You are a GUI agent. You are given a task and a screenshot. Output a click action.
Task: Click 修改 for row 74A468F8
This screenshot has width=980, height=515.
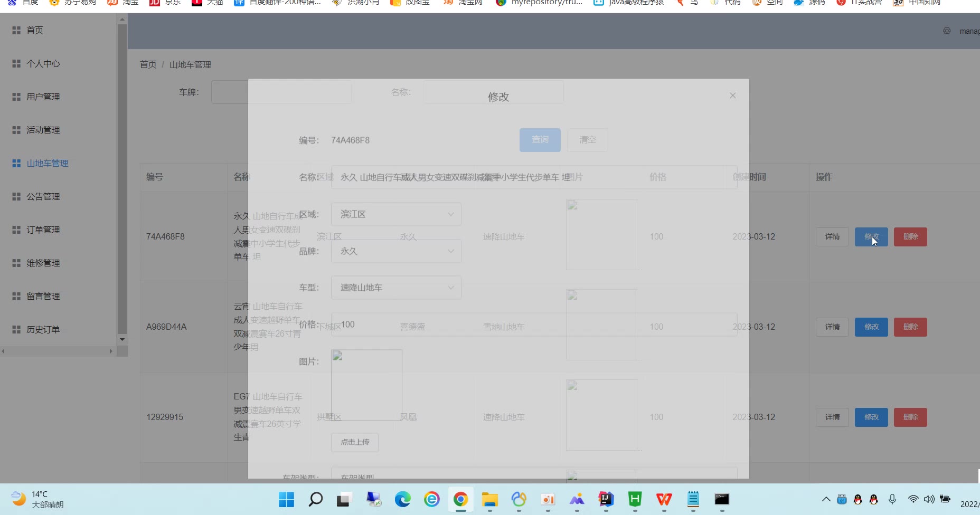click(x=871, y=237)
